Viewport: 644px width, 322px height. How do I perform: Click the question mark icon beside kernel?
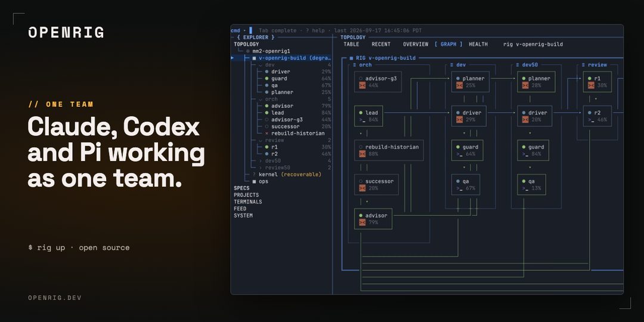pos(254,175)
